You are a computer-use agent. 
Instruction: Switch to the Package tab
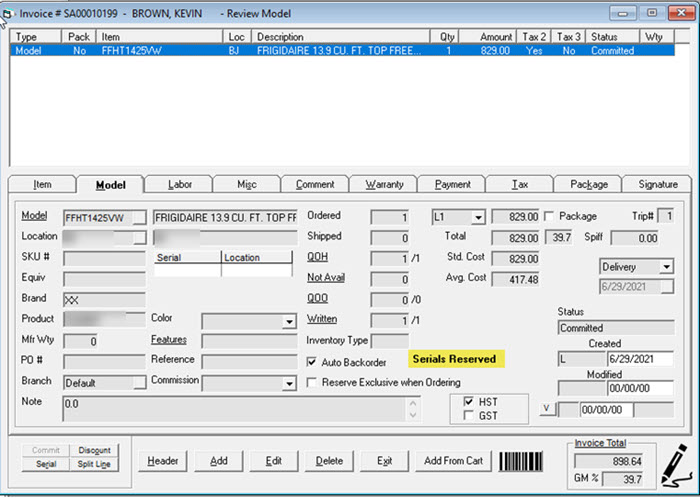589,184
